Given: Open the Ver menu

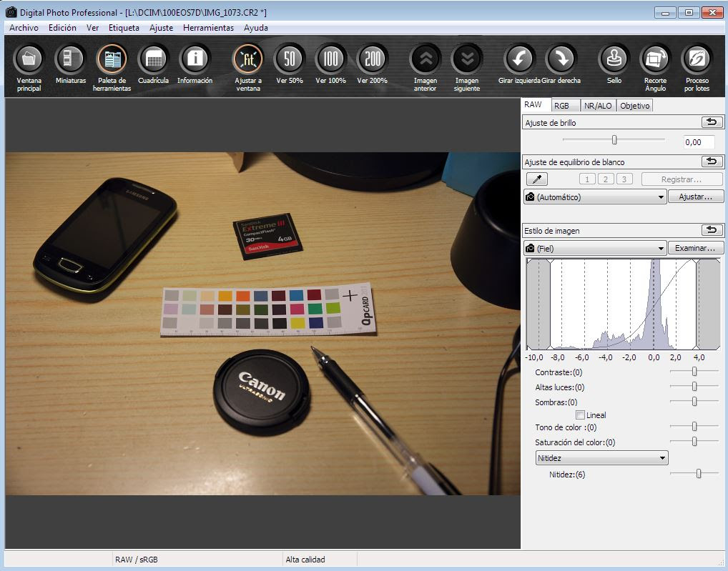Looking at the screenshot, I should tap(92, 28).
